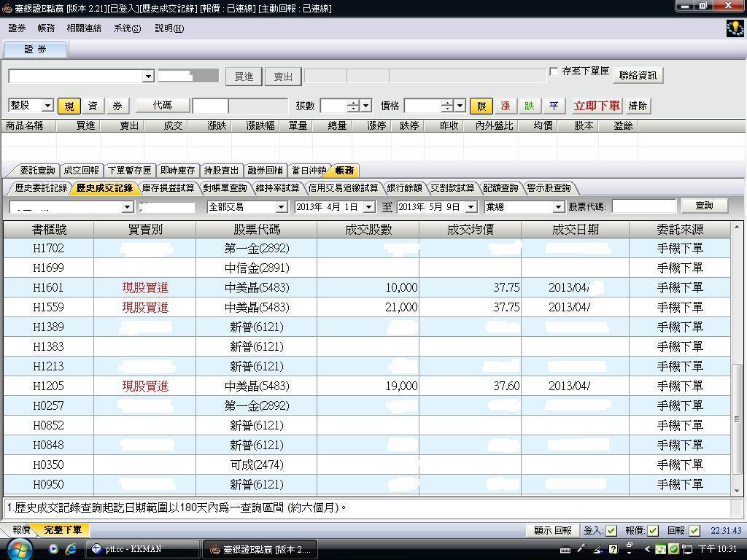This screenshot has width=747, height=560.
Task: Launch Windows Media Player from quick launch
Action: [53, 549]
